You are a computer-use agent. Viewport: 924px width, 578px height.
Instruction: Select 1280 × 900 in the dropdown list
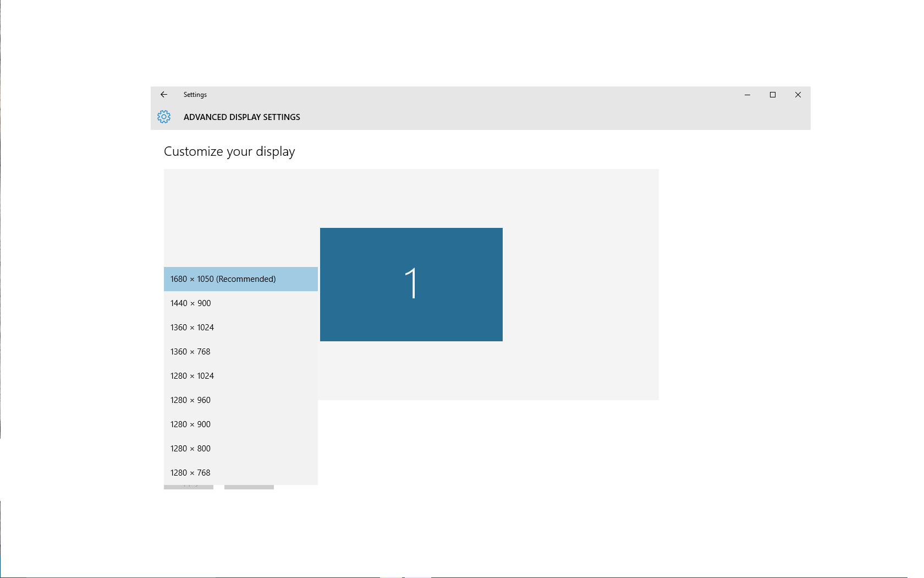241,424
